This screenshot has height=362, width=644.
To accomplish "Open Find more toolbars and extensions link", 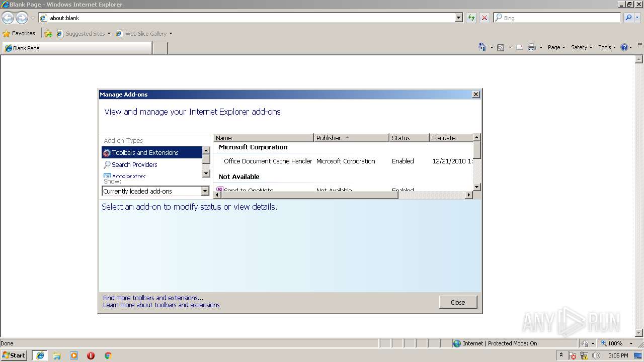I will coord(153,298).
